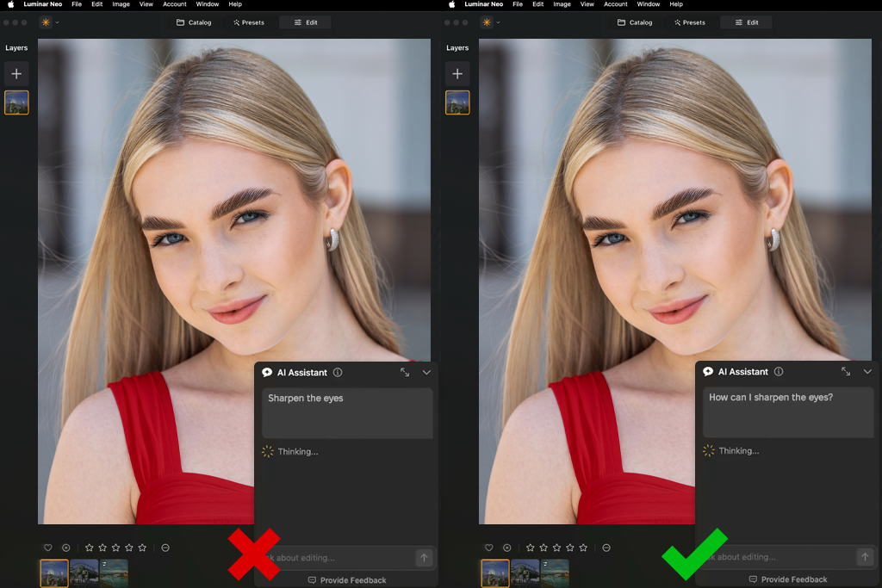
Task: Switch to Presets tab in left window
Action: [249, 22]
